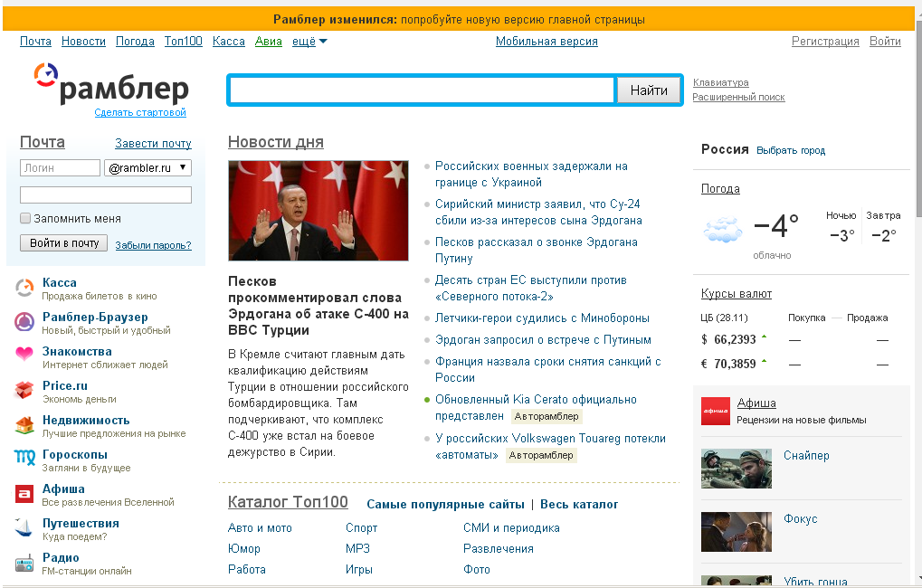This screenshot has width=922, height=588.
Task: Click the Войти link at top right
Action: point(886,42)
